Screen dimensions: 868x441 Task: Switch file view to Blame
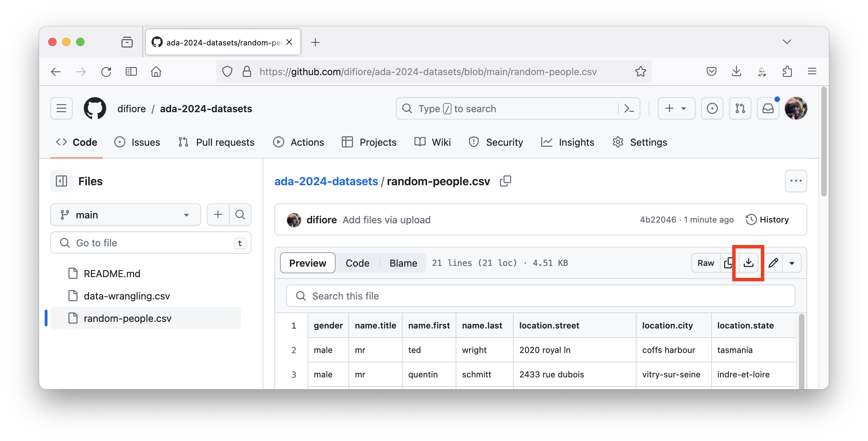point(403,263)
